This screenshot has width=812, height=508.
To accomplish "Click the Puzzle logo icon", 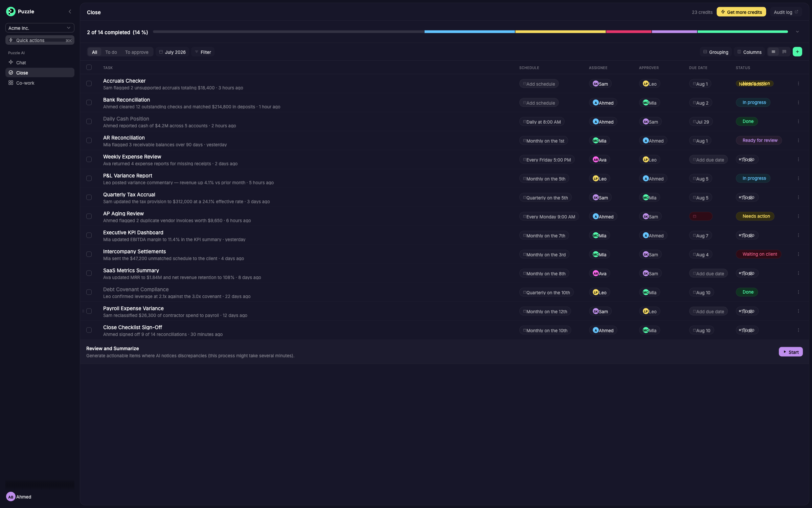I will coord(10,12).
